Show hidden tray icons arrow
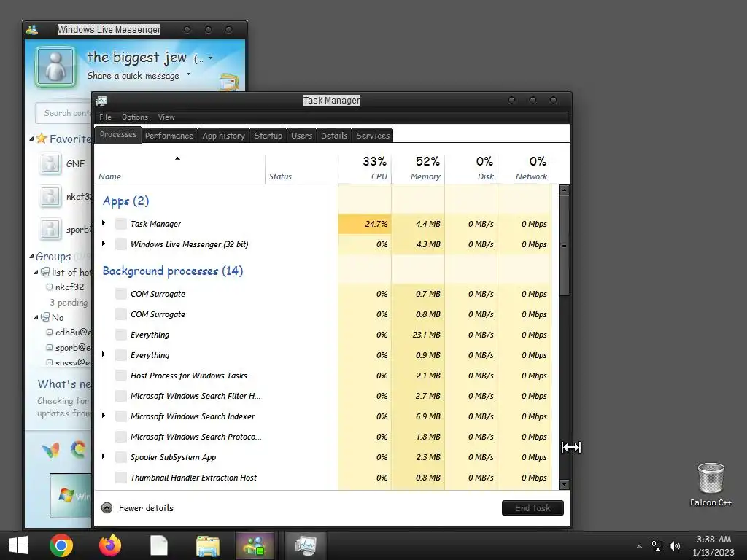Image resolution: width=747 pixels, height=560 pixels. coord(639,546)
